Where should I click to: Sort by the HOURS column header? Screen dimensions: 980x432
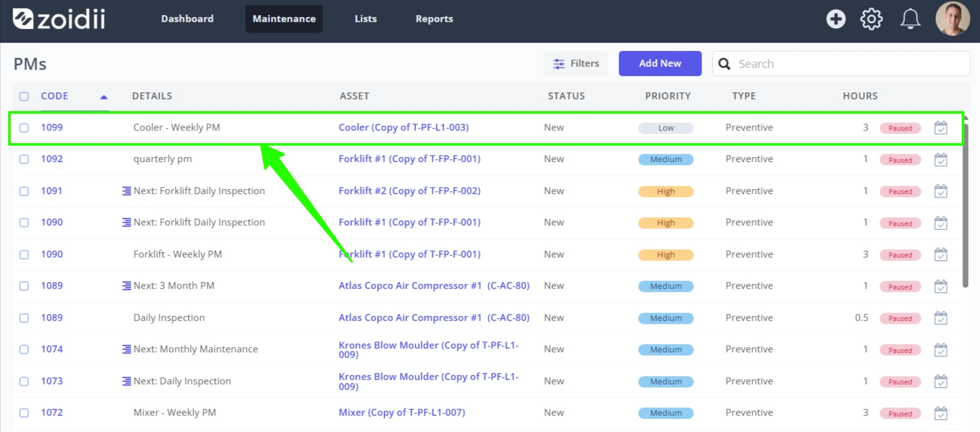(860, 96)
